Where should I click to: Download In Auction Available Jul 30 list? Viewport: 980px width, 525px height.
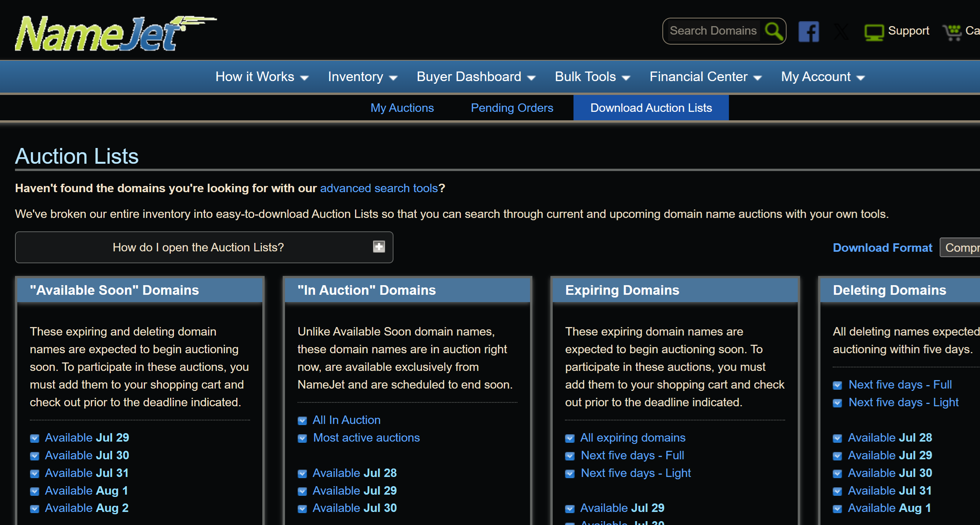coord(354,508)
